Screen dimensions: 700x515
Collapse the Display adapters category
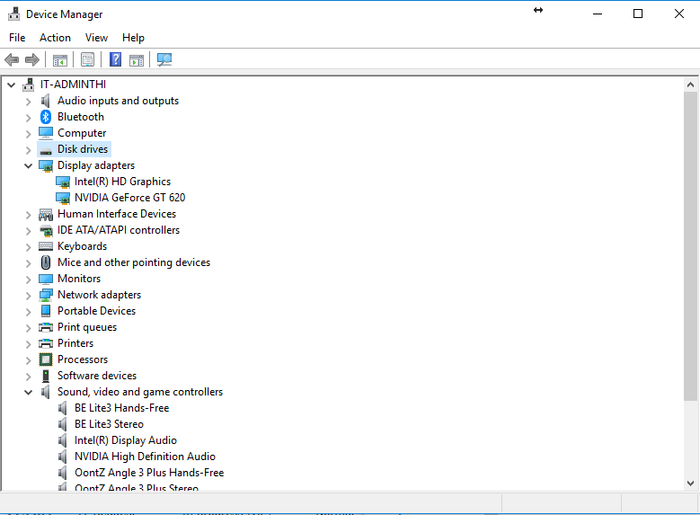click(x=28, y=166)
